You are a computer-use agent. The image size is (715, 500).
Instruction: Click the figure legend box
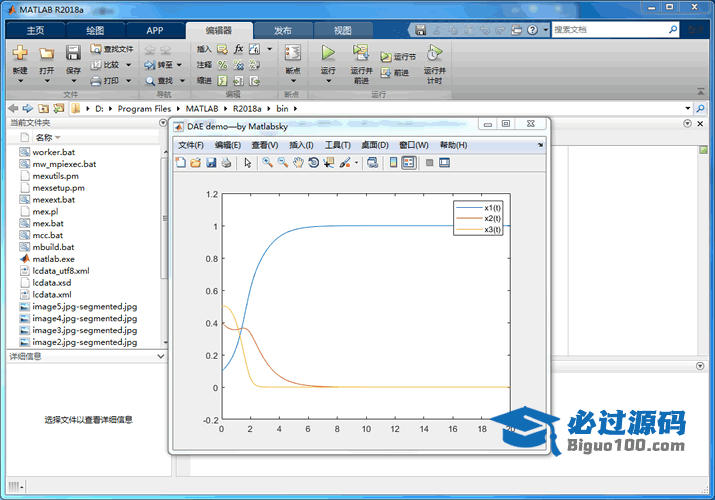pyautogui.click(x=478, y=218)
